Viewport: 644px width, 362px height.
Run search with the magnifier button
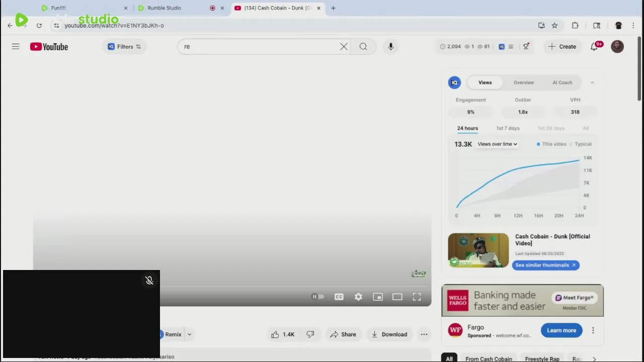point(363,47)
